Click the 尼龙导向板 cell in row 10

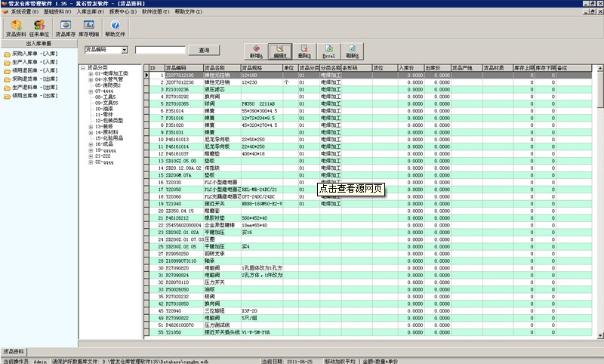(x=222, y=140)
